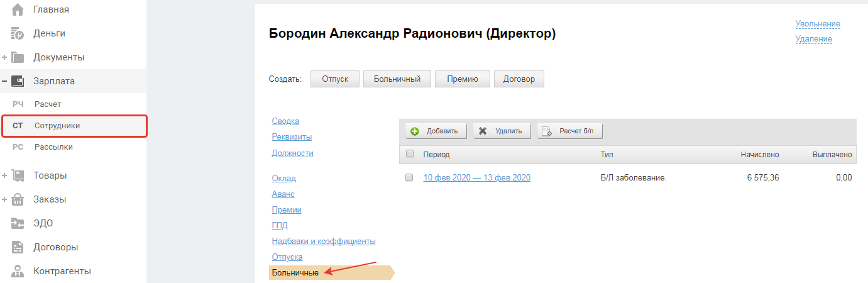868x283 pixels.
Task: Open Договоры in the sidebar
Action: tap(55, 247)
